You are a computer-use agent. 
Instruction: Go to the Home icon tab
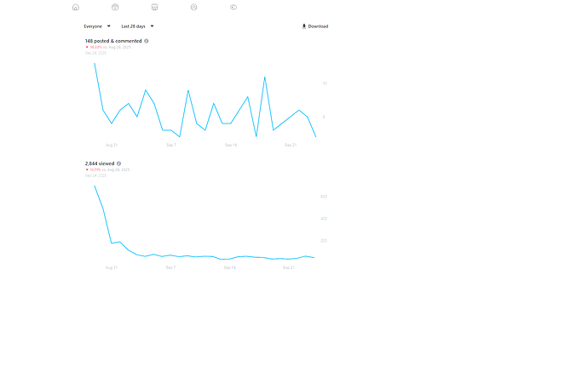76,7
